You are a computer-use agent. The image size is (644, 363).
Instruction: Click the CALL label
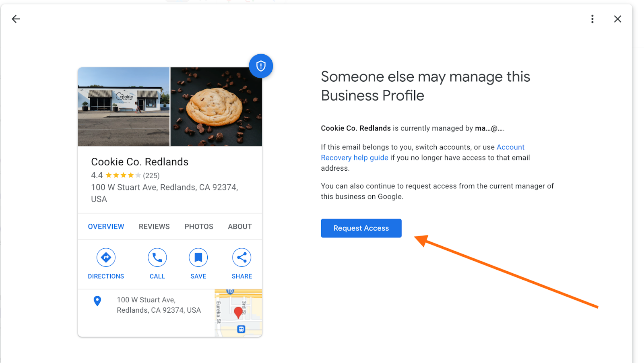(x=157, y=276)
